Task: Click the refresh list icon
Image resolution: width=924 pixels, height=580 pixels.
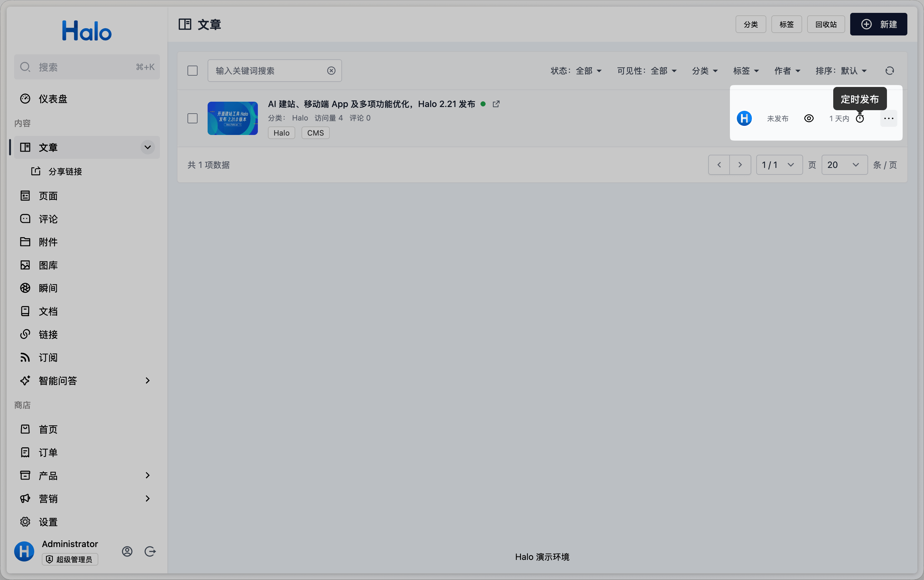Action: click(x=889, y=71)
